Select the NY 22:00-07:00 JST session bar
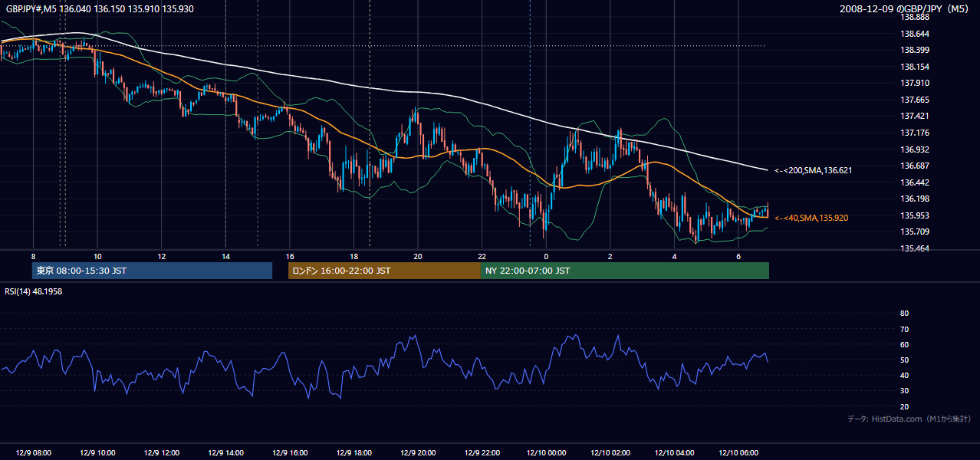The height and width of the screenshot is (460, 980). click(625, 271)
